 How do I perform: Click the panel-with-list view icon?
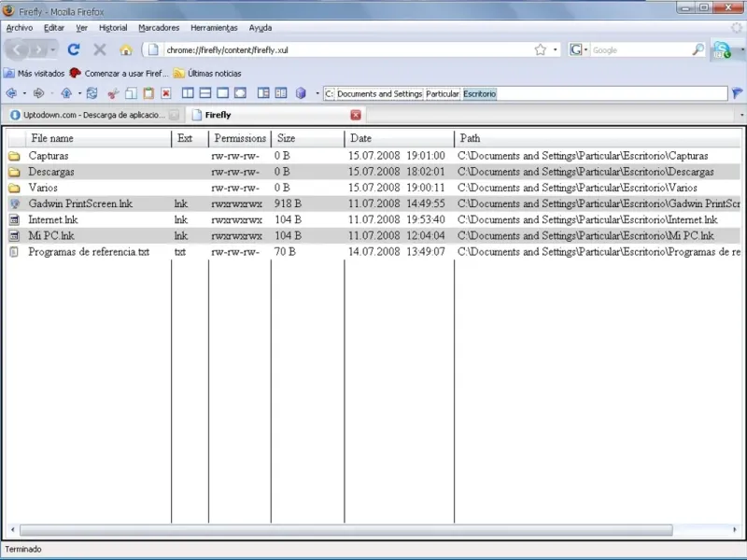click(263, 93)
